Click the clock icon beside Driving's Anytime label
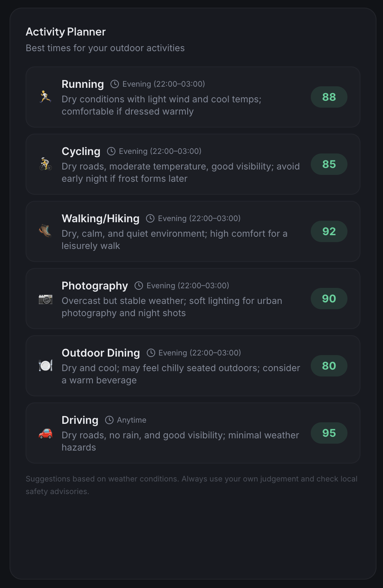383x588 pixels. click(109, 420)
